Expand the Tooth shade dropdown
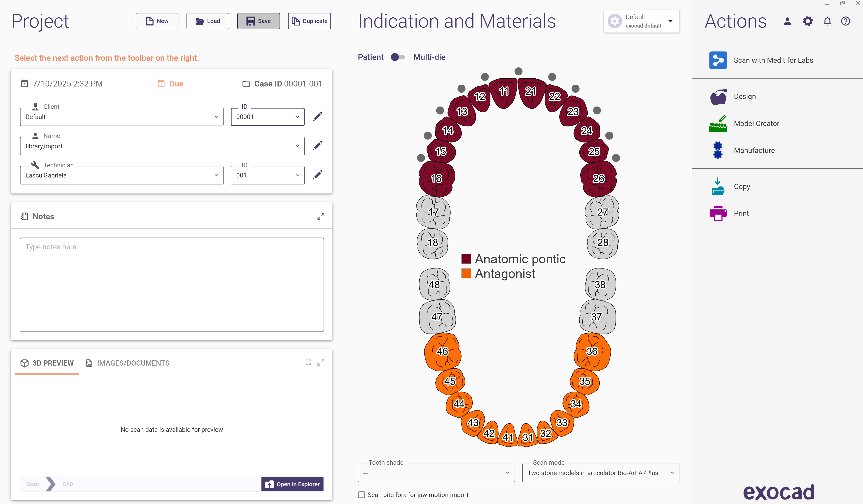Image resolution: width=863 pixels, height=504 pixels. tap(436, 473)
